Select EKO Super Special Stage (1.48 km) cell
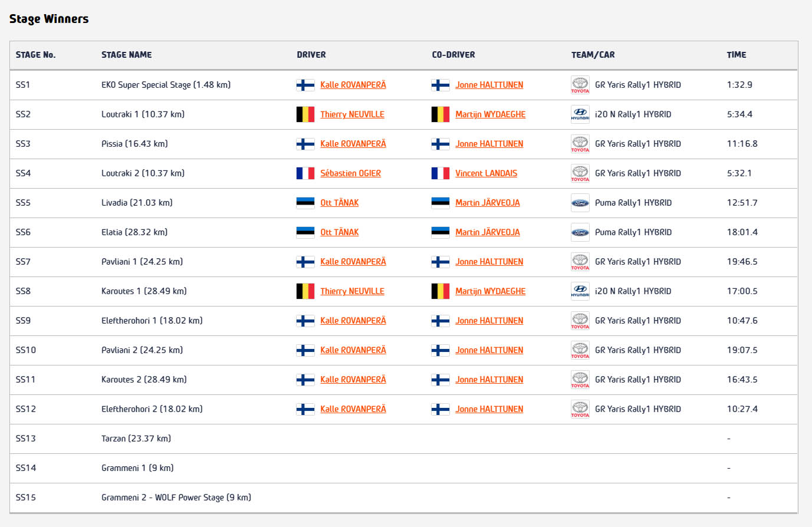This screenshot has width=812, height=527. 166,85
